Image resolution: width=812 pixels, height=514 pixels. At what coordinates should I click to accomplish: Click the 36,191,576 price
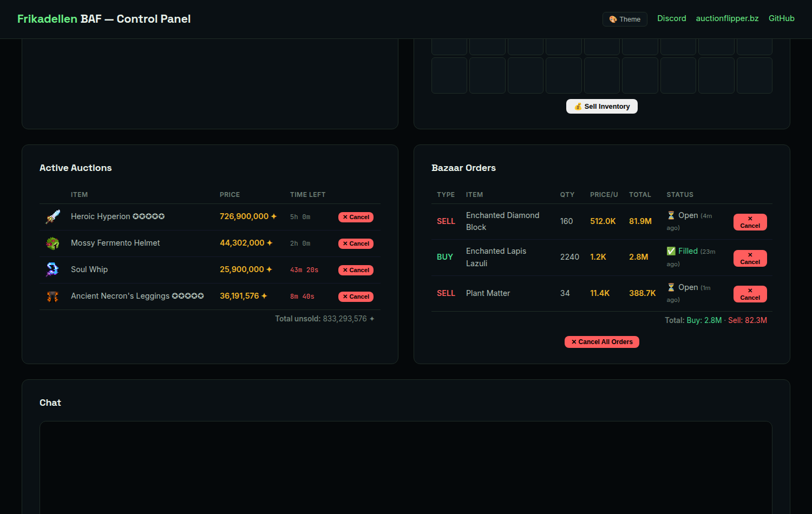pyautogui.click(x=243, y=296)
